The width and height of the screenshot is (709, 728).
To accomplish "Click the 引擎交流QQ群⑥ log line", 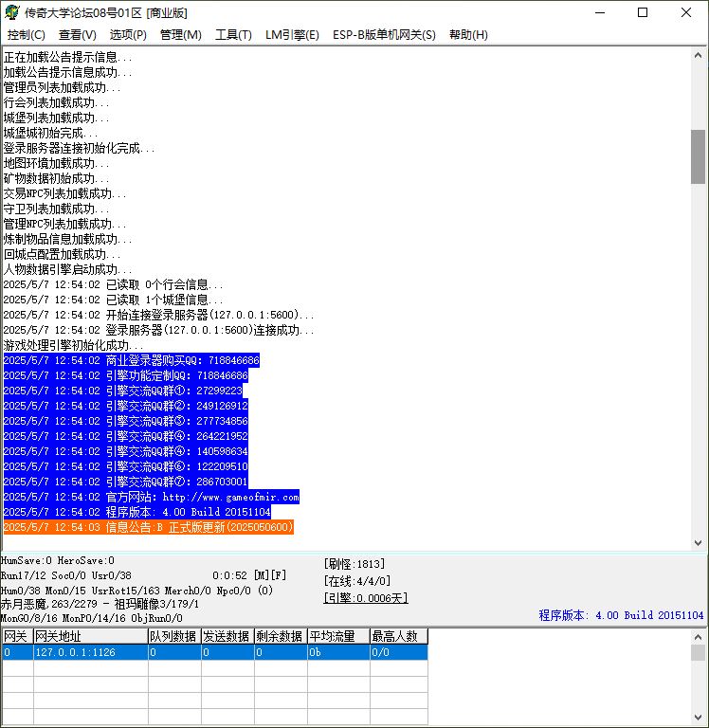I will [126, 466].
